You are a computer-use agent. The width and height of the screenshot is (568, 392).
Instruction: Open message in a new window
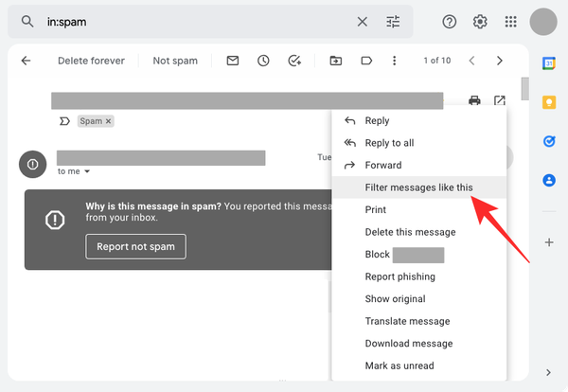(x=500, y=100)
